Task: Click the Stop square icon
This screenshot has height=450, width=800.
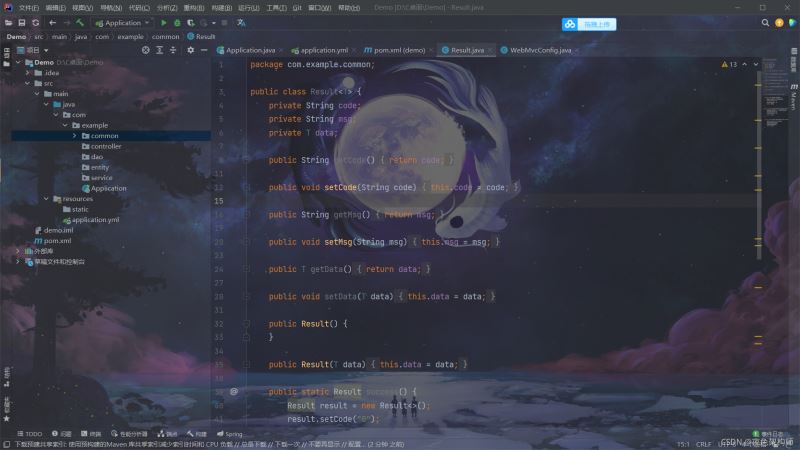Action: 224,23
